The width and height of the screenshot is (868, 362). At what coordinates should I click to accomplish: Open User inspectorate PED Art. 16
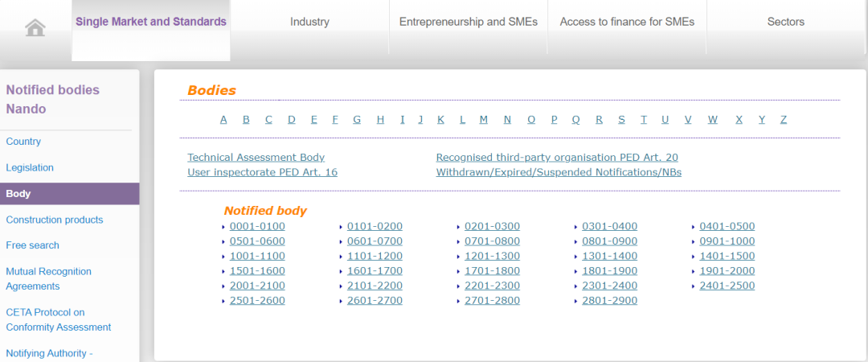tap(262, 172)
